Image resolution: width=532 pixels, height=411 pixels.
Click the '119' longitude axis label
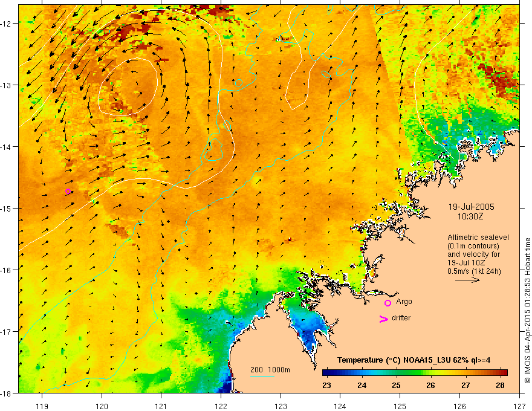click(42, 407)
